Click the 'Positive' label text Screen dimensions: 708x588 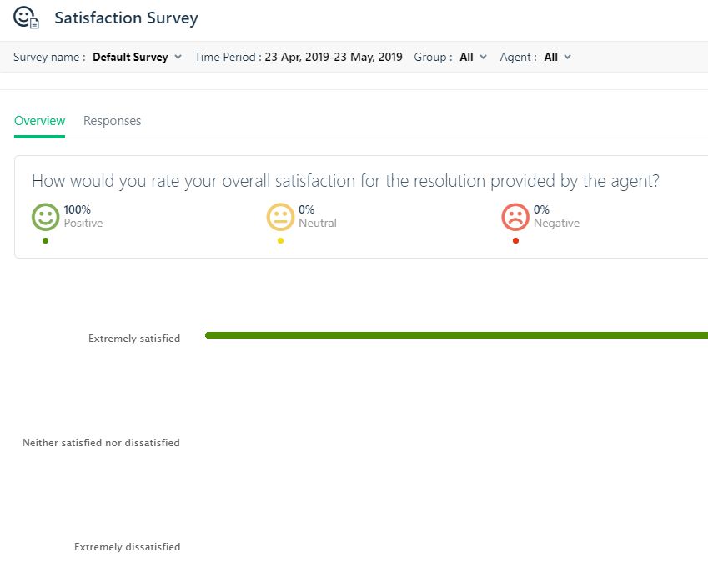83,223
